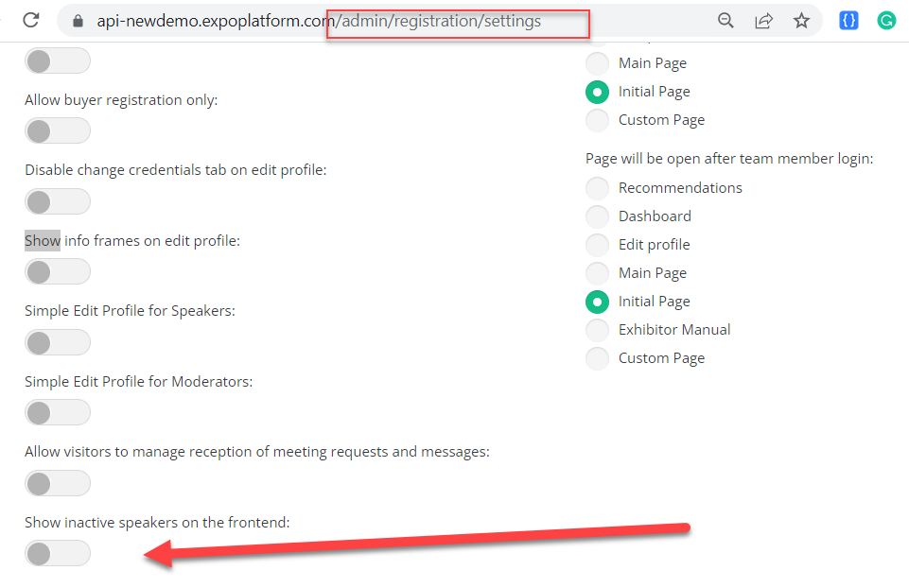The height and width of the screenshot is (588, 909).
Task: Select Initial Page radio in upper group
Action: (x=597, y=92)
